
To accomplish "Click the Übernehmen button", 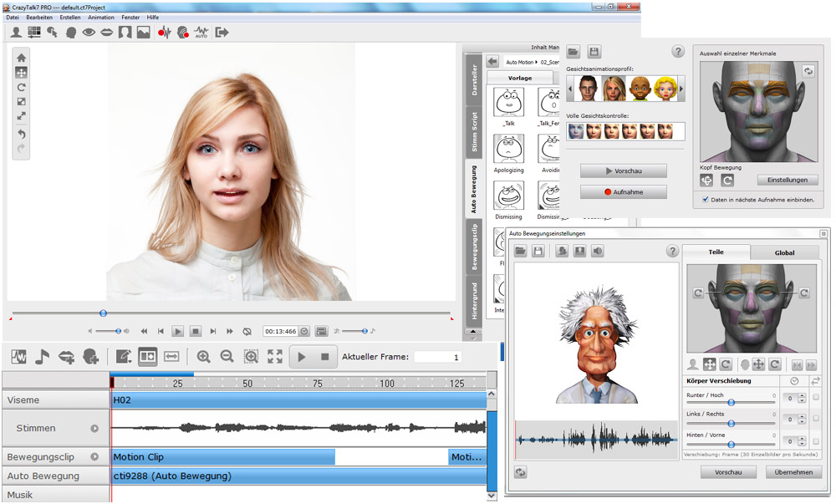I will coord(793,472).
